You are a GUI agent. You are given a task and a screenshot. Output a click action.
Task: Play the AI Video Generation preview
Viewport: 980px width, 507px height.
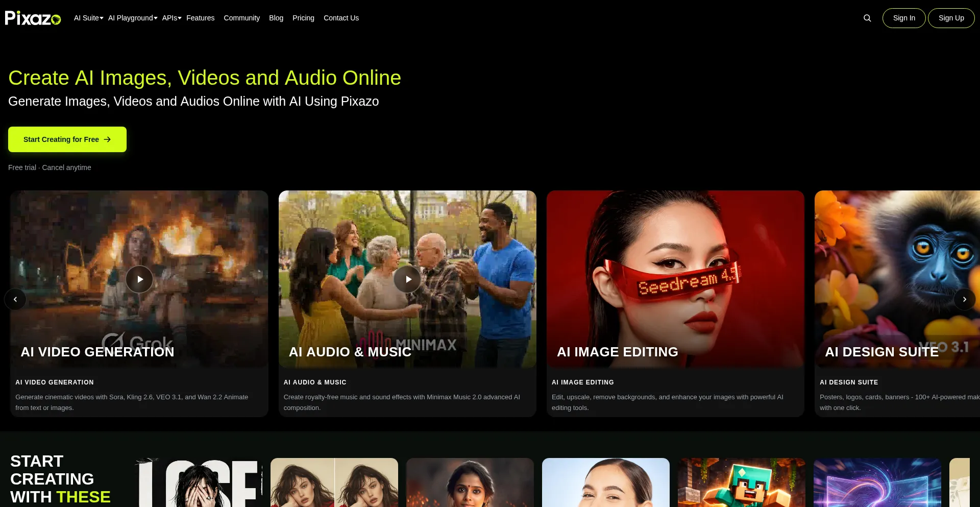[139, 279]
